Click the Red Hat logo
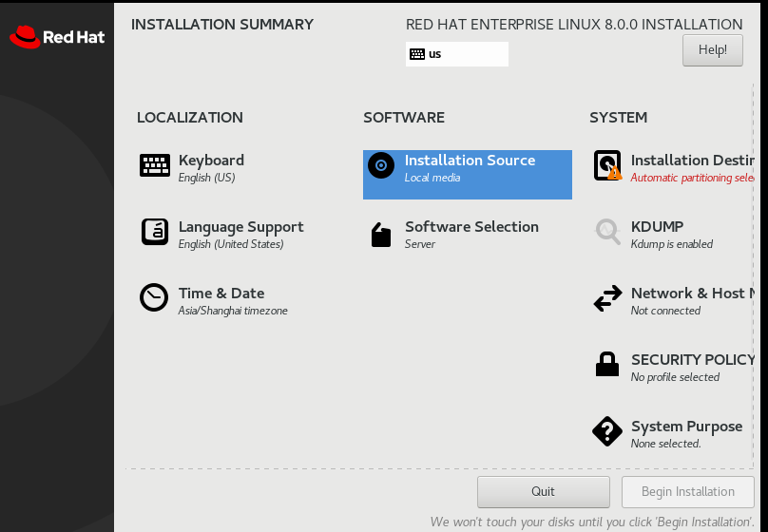 pyautogui.click(x=57, y=37)
